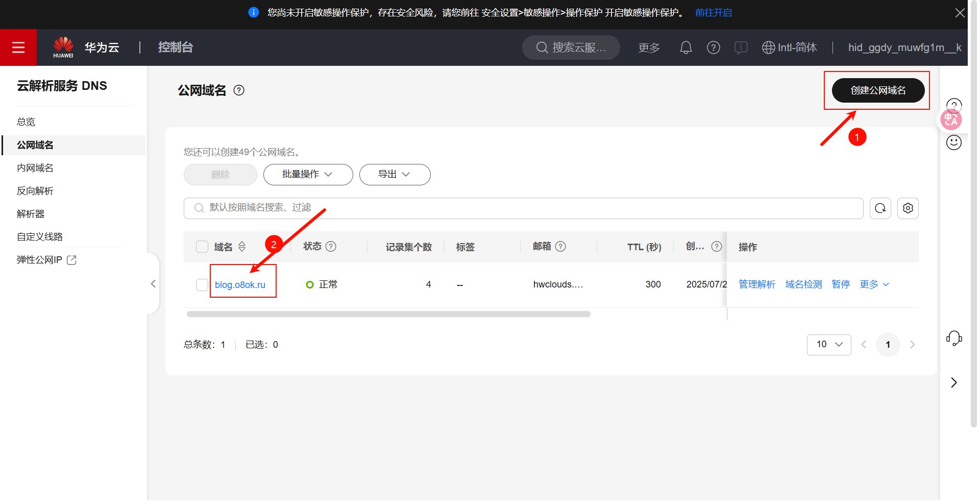Expand 更多 actions for the domain row
The width and height of the screenshot is (980, 503).
pos(874,284)
